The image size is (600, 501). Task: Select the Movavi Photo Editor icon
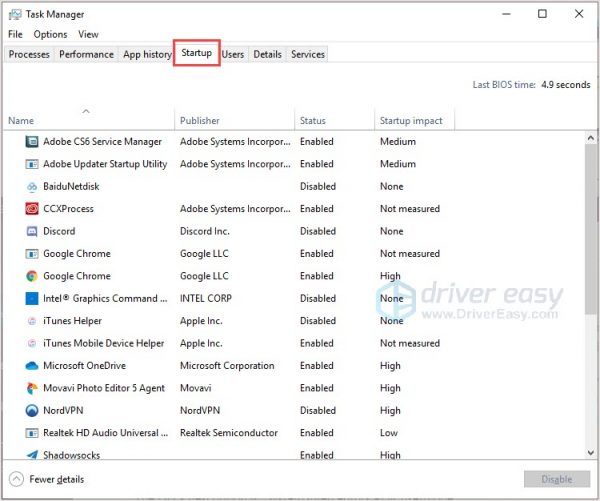[x=32, y=388]
